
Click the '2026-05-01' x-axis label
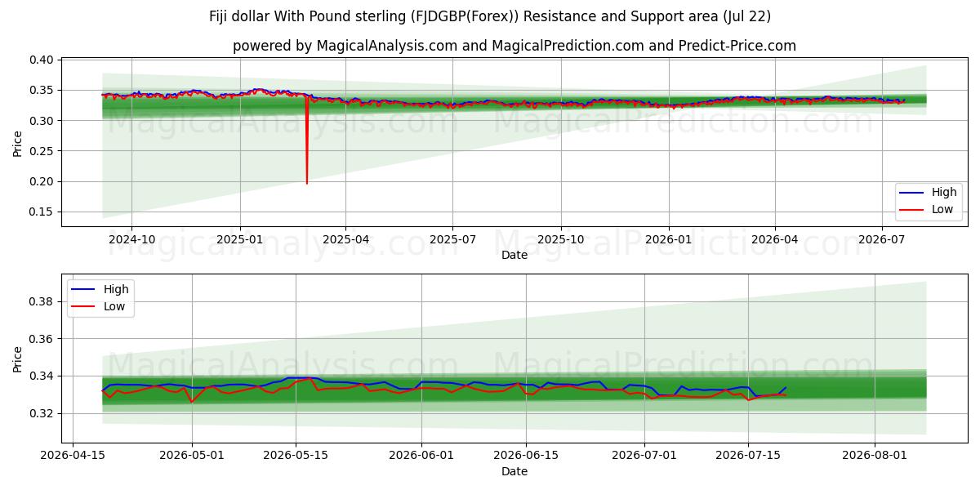[192, 457]
